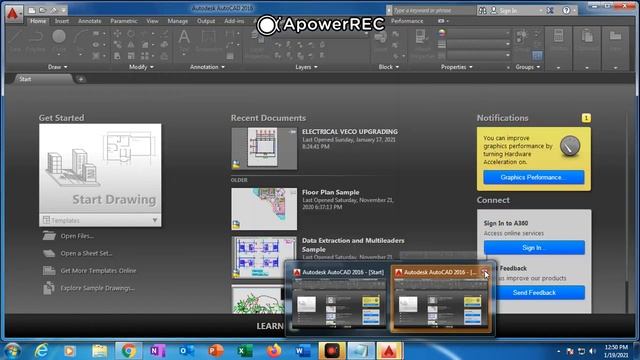This screenshot has height=360, width=640.
Task: Click the new tab plus button
Action: coord(81,79)
